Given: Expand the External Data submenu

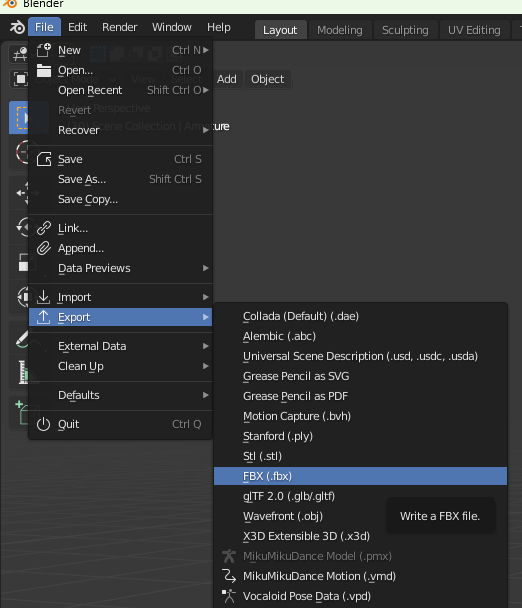Looking at the screenshot, I should [121, 346].
